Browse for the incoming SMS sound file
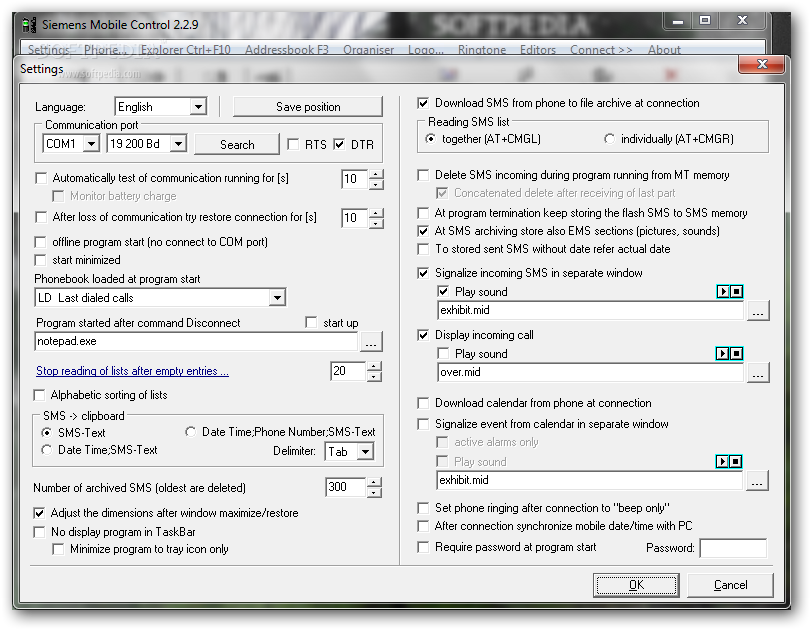811x630 pixels. [758, 311]
